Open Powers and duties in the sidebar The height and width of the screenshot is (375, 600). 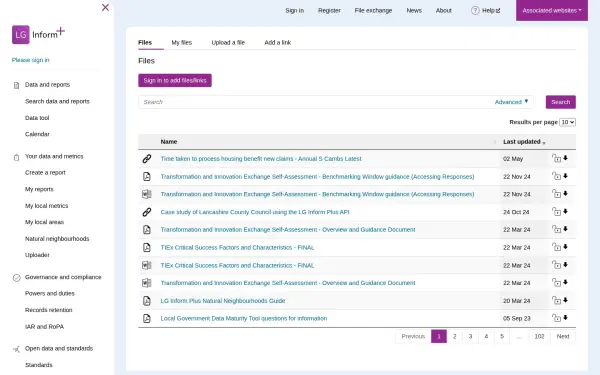(50, 293)
